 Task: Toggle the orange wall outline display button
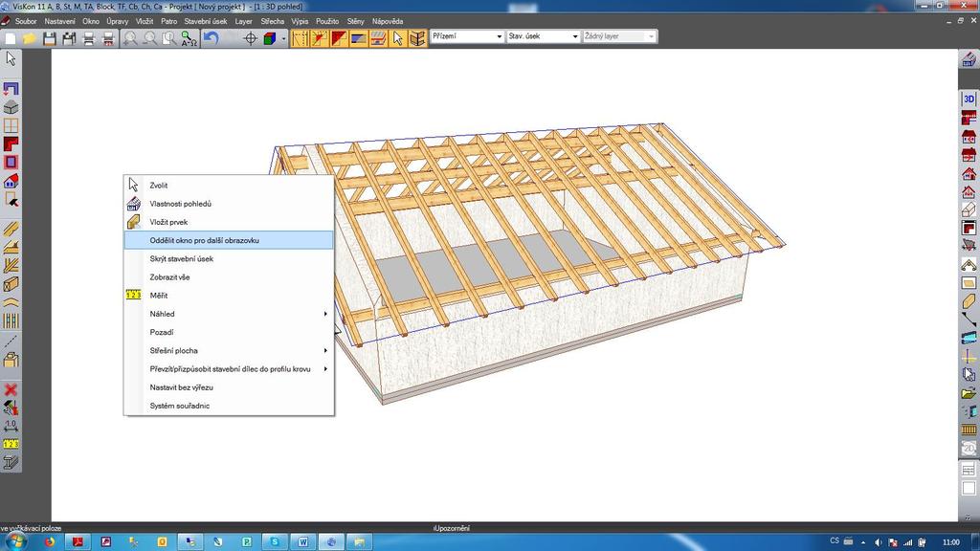pos(300,38)
